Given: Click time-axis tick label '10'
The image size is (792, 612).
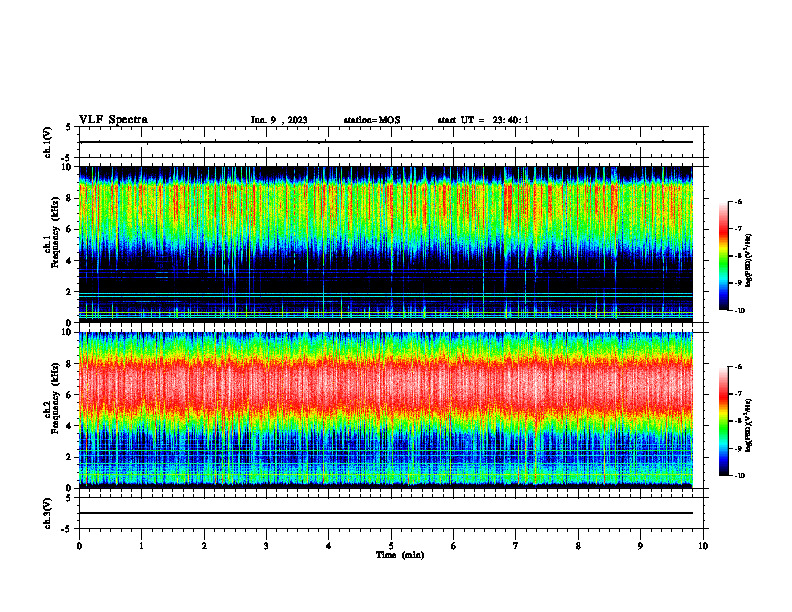Looking at the screenshot, I should point(703,546).
